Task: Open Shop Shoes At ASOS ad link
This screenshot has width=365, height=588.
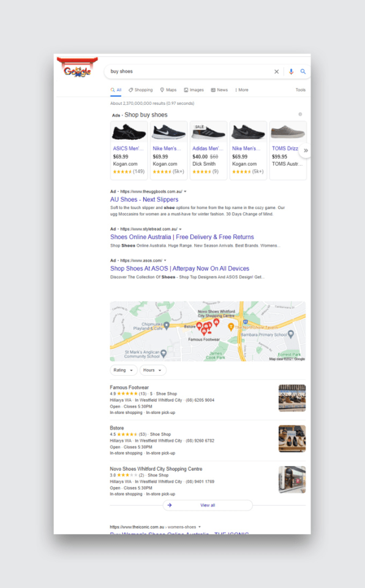Action: point(180,269)
